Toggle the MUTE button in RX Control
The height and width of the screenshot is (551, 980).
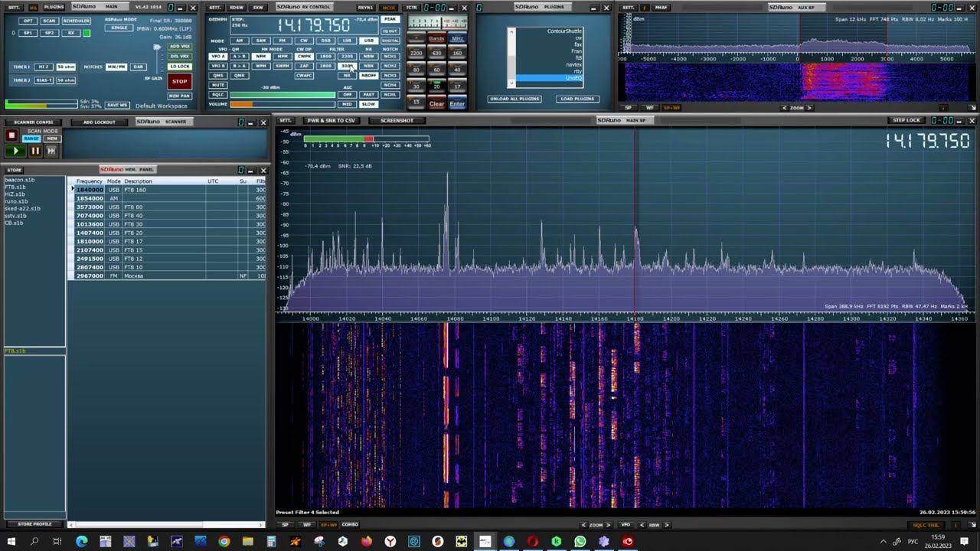tap(218, 85)
